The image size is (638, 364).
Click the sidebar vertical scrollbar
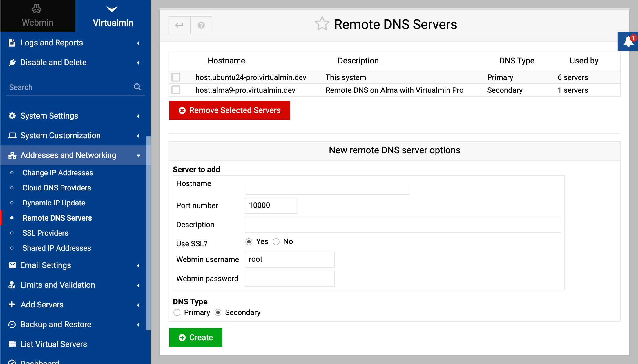(x=148, y=233)
